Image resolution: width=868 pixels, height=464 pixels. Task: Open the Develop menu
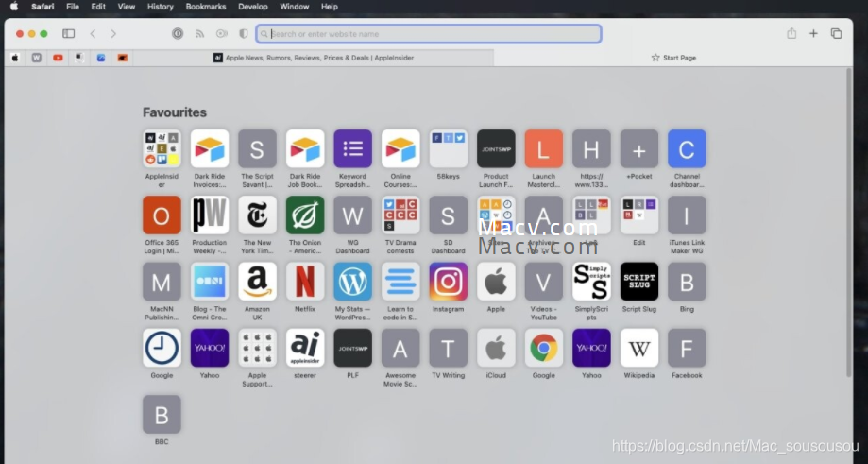[x=253, y=7]
